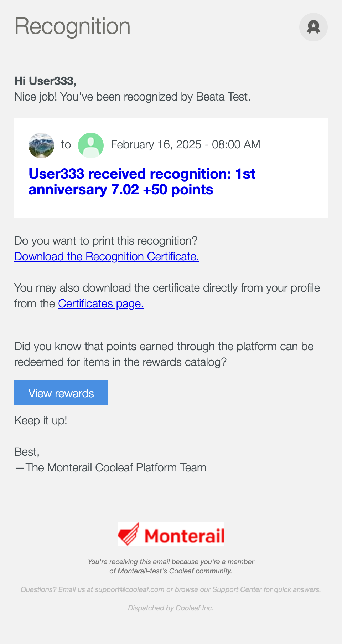Click the February 16, 2025 timestamp
The width and height of the screenshot is (342, 644).
185,144
